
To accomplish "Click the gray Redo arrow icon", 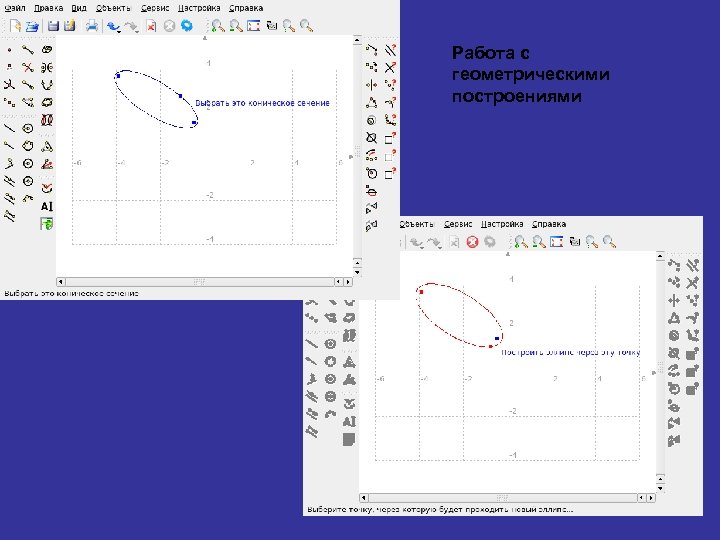I will click(131, 26).
